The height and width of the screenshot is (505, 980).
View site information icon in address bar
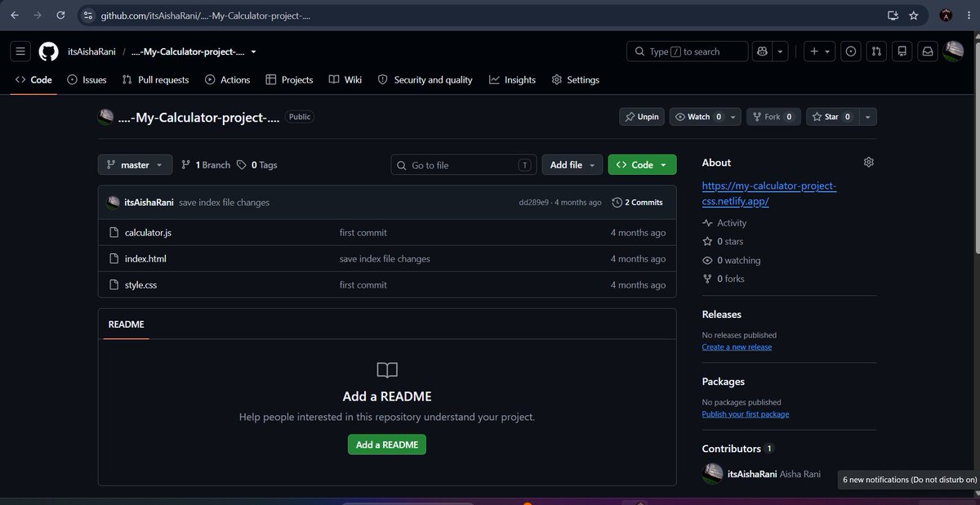pos(89,16)
